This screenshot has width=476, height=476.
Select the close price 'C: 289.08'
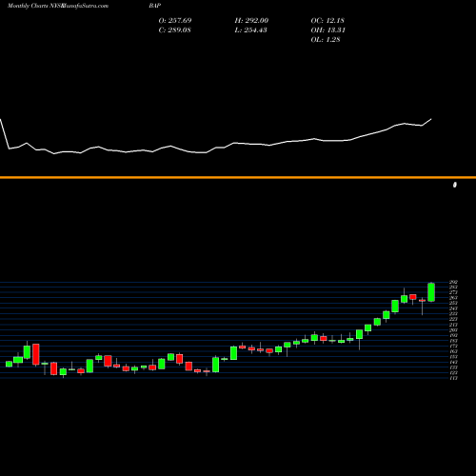point(175,30)
